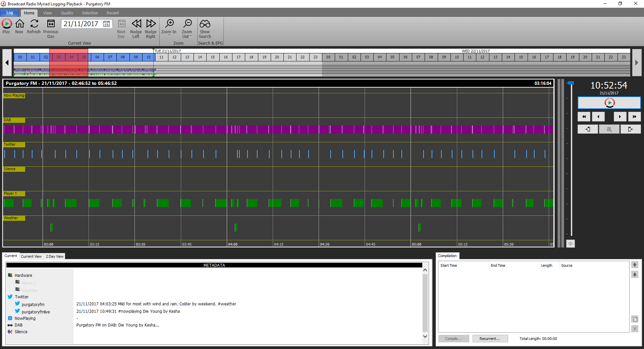
Task: Toggle the large circular Play button under the clock
Action: click(x=609, y=103)
